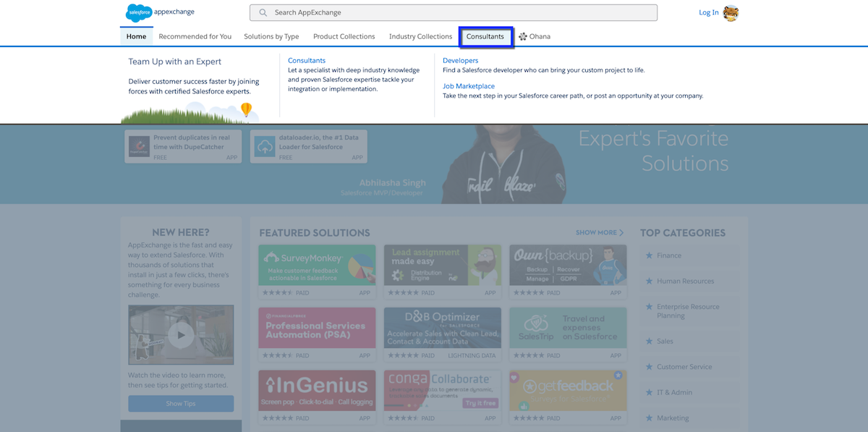Click the star icon beside Finance
This screenshot has height=432, width=868.
649,255
